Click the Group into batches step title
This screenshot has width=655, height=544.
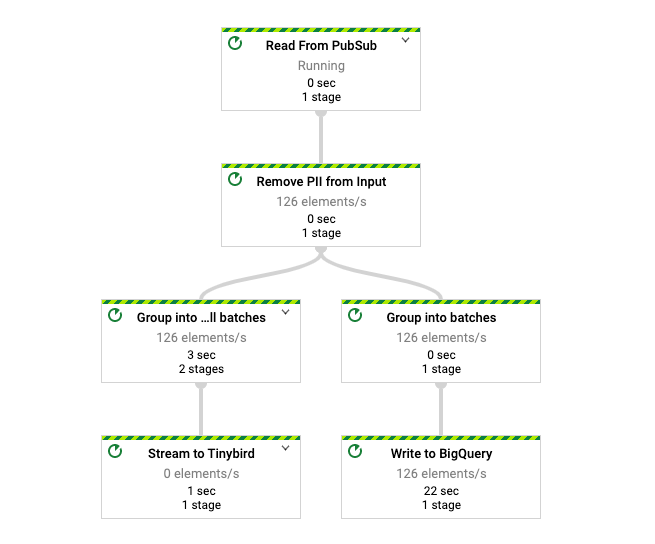pyautogui.click(x=441, y=318)
